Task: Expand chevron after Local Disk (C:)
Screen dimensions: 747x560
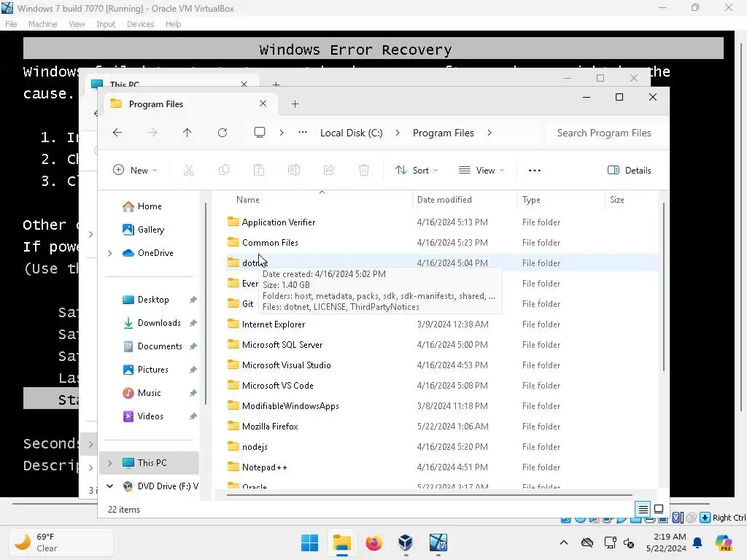Action: tap(398, 133)
